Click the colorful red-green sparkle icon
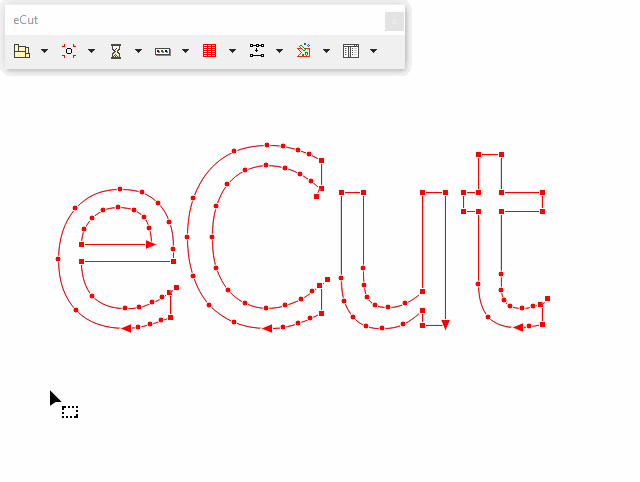640x482 pixels. tap(304, 51)
